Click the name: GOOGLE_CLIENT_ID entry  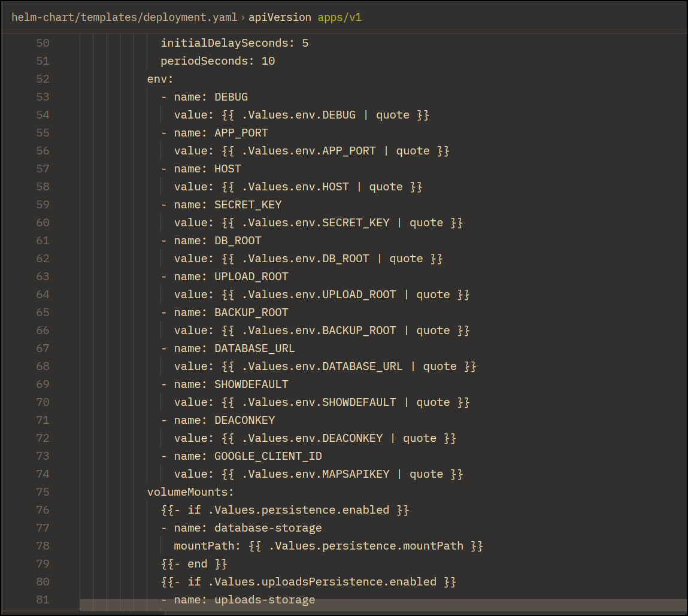point(241,457)
